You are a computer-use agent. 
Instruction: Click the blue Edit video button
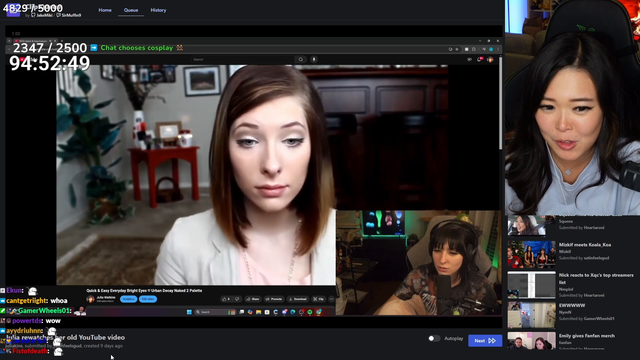coord(148,299)
